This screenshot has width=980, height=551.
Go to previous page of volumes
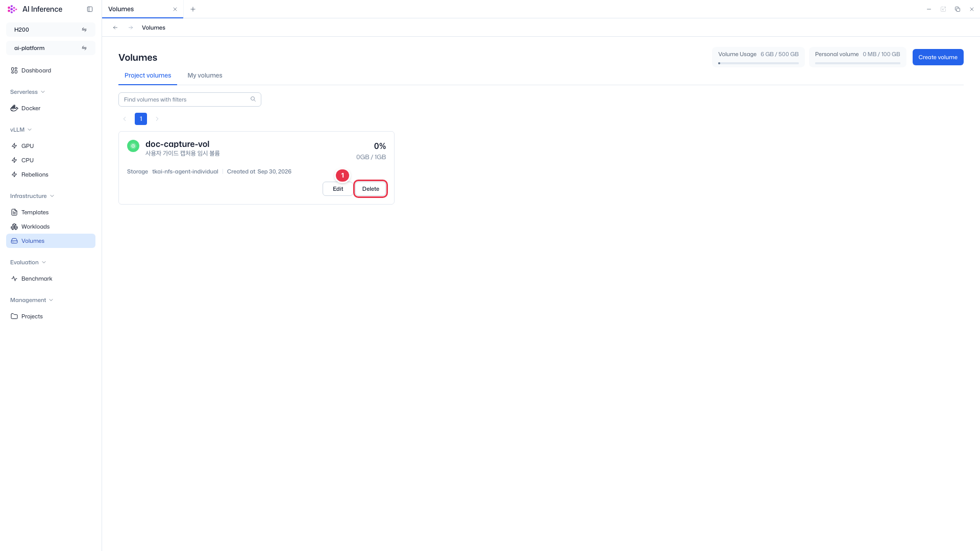pos(125,119)
